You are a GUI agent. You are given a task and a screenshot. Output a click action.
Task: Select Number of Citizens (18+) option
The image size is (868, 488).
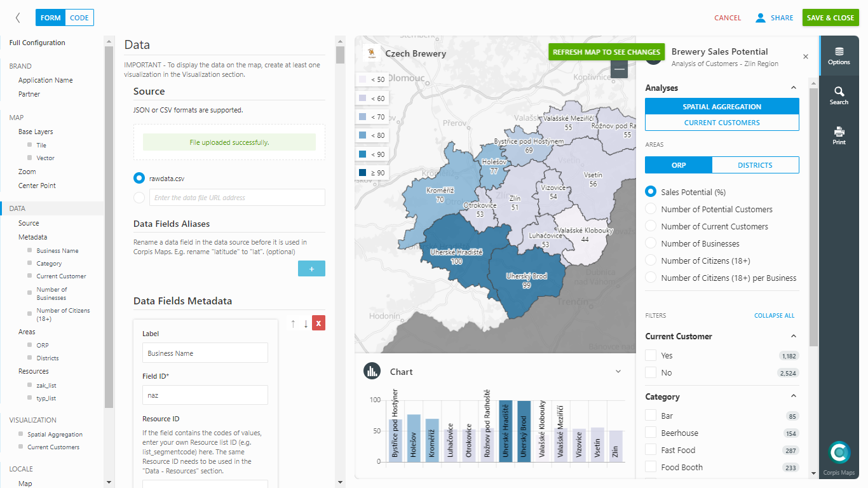coord(651,261)
